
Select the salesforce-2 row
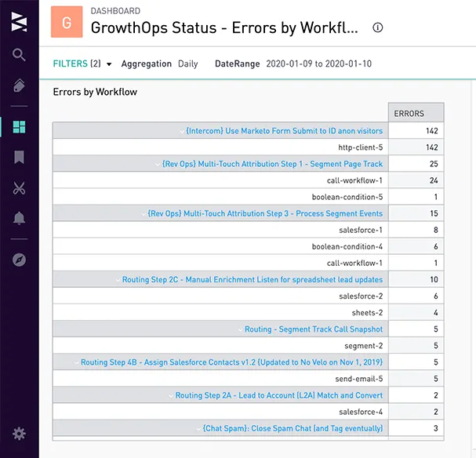click(248, 296)
